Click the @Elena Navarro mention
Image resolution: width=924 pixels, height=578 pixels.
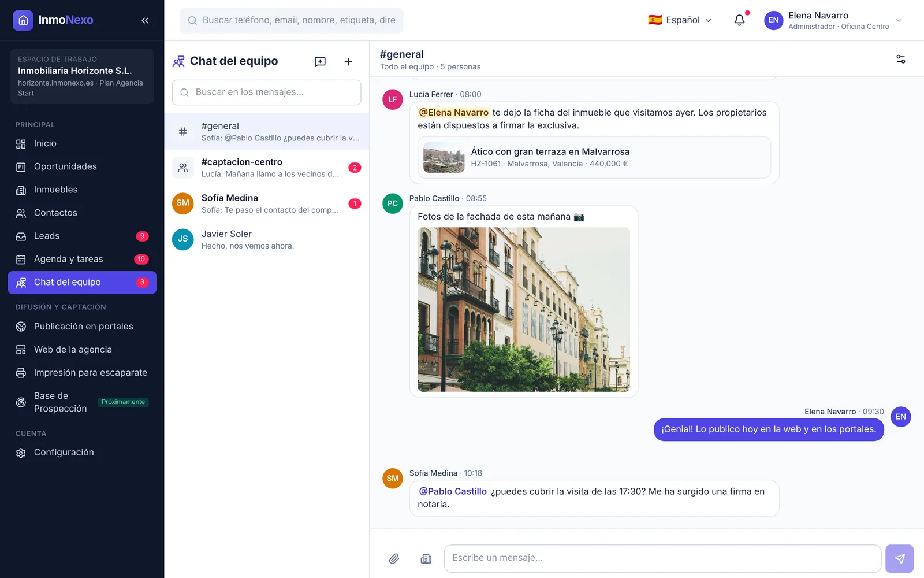tap(454, 113)
